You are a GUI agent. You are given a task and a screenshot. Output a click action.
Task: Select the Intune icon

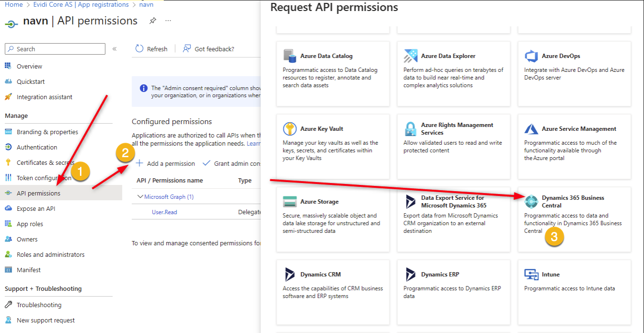531,275
